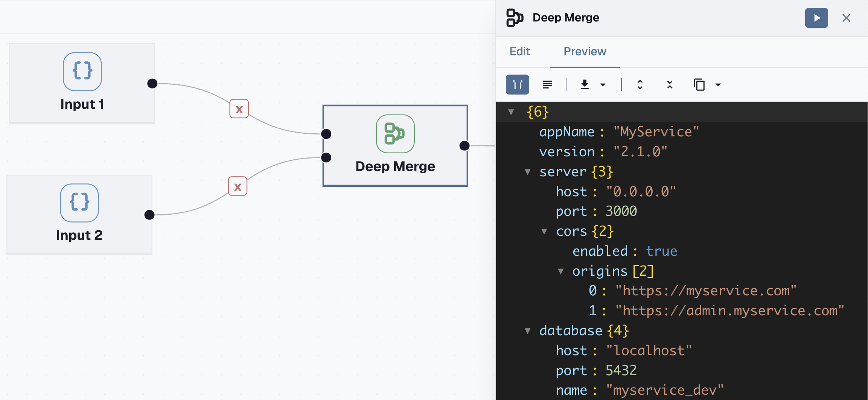Select the Input 1 node icon
This screenshot has height=400, width=868.
tap(82, 72)
